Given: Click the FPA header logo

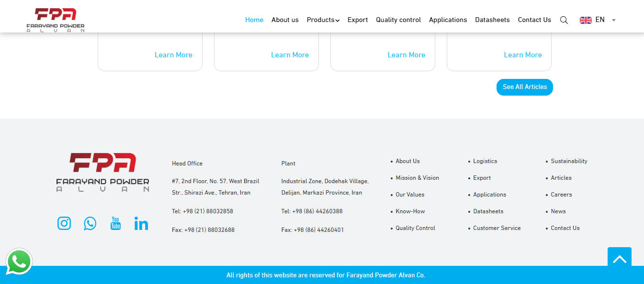Looking at the screenshot, I should [x=56, y=20].
